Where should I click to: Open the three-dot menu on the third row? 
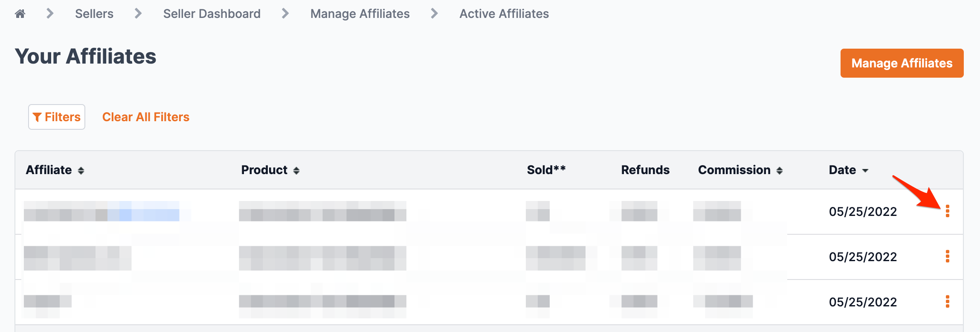coord(948,302)
